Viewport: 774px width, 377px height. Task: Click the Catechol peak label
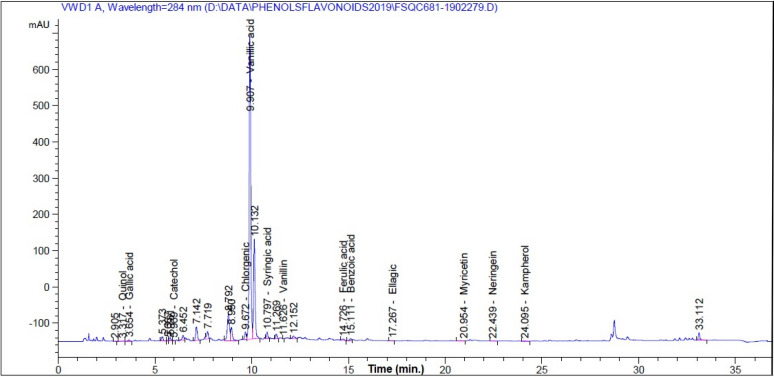(x=174, y=279)
